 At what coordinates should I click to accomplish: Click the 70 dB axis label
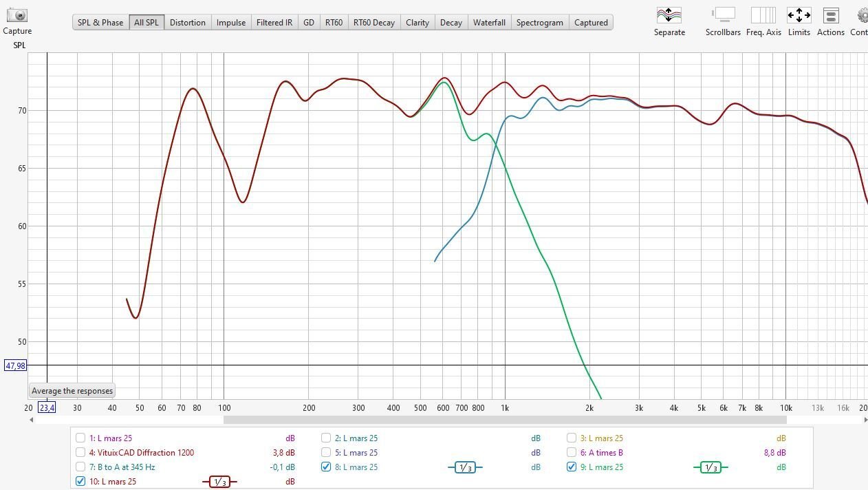click(x=21, y=110)
